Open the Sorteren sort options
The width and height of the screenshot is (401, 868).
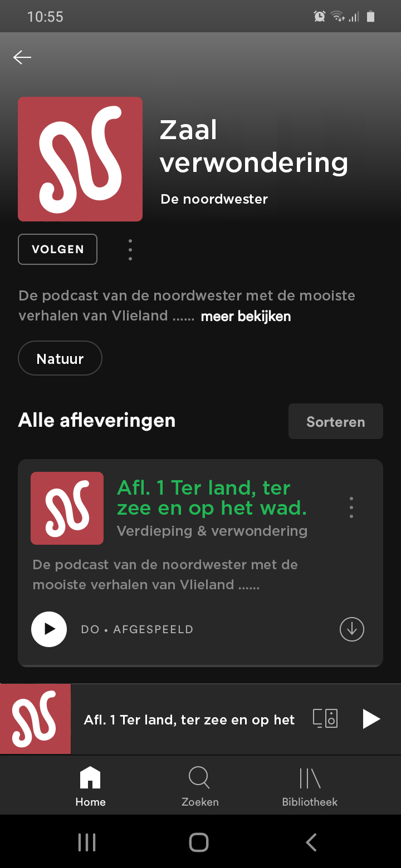(335, 422)
